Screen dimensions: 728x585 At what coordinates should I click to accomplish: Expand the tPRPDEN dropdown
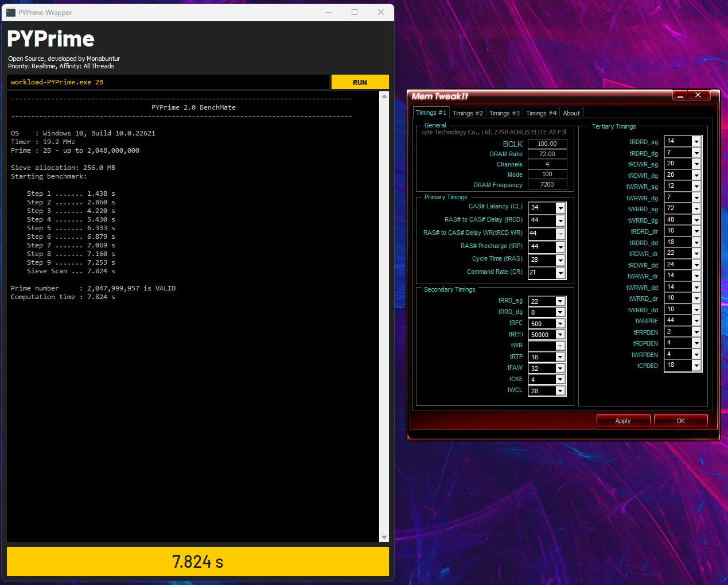point(696,332)
